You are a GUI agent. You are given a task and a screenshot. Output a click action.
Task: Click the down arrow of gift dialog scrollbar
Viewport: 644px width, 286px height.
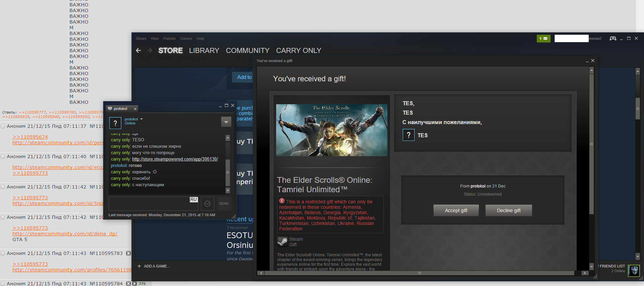point(591,266)
